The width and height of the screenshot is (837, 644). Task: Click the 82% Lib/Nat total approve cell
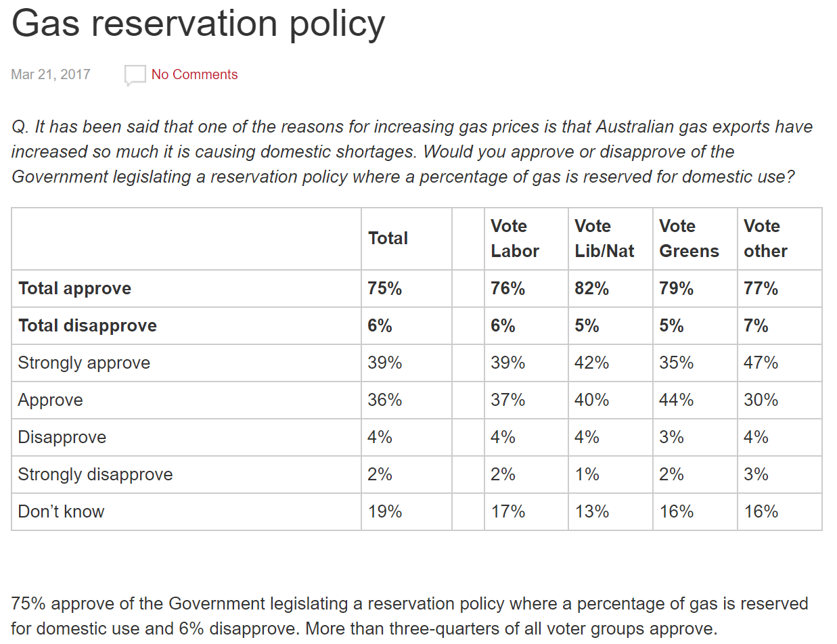tap(592, 289)
